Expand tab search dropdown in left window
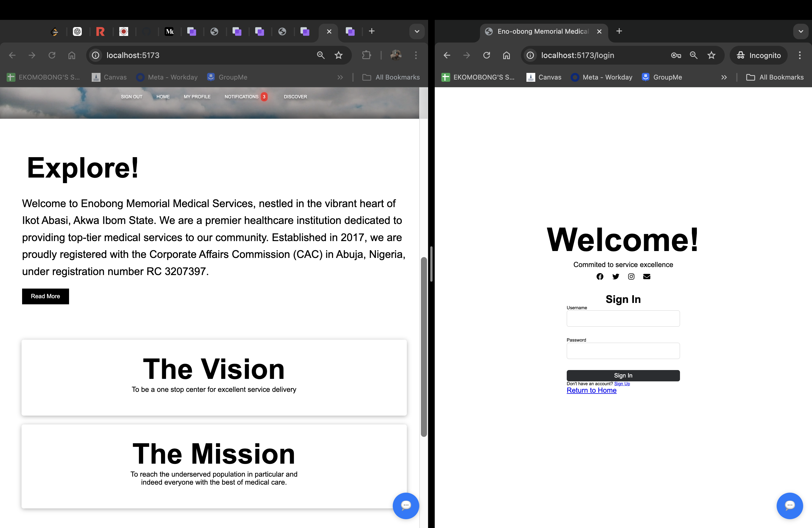Screen dimensions: 812x528 417,31
